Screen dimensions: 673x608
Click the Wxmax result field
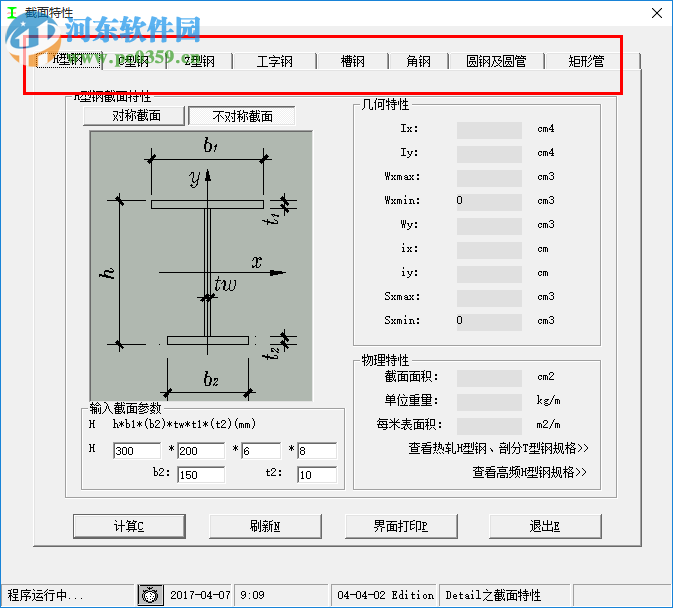[x=489, y=178]
